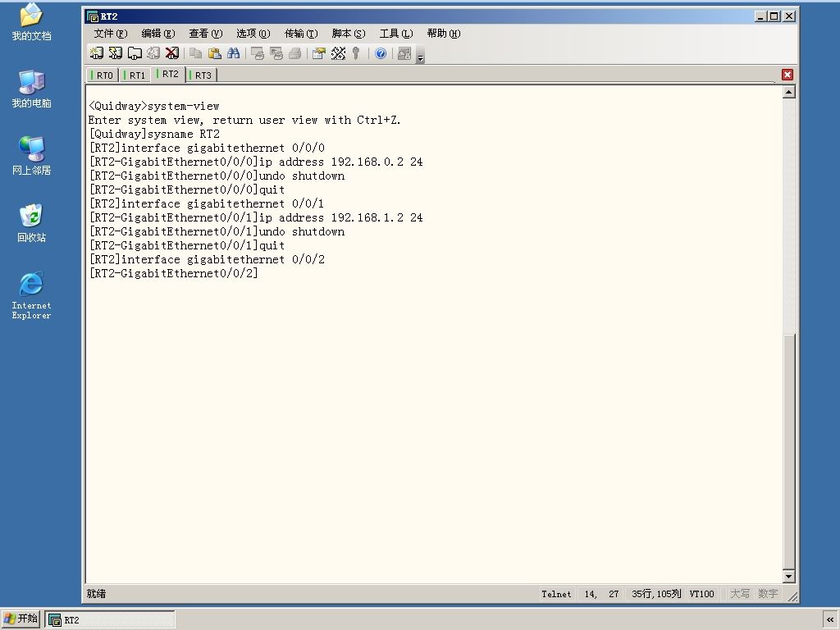Click the Print Screen toolbar icon
Screen dimensions: 840x630
click(x=258, y=53)
